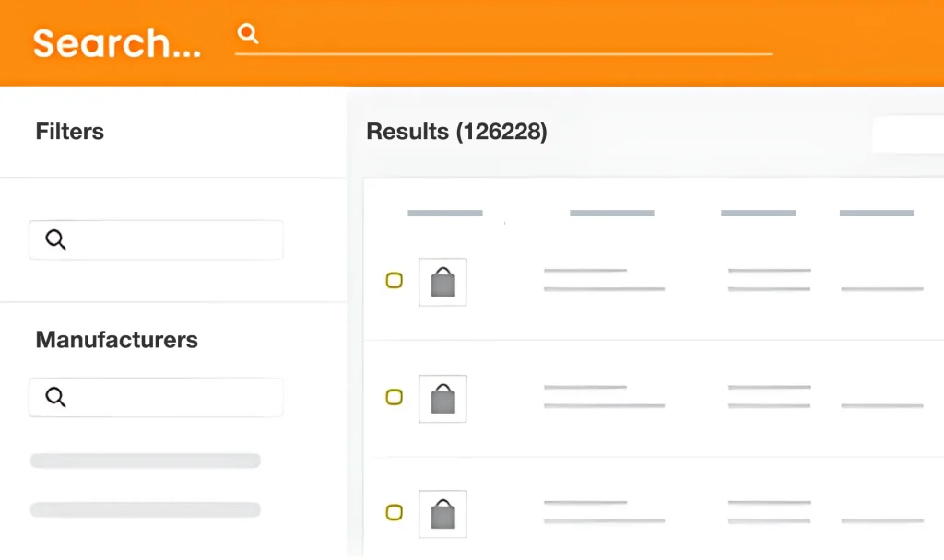Click the third results column header

tap(758, 213)
